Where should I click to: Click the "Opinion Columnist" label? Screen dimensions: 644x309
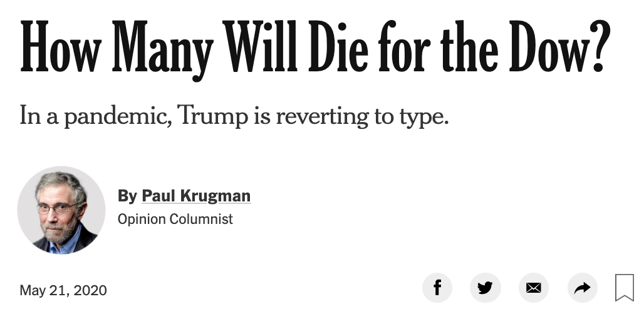click(x=175, y=220)
